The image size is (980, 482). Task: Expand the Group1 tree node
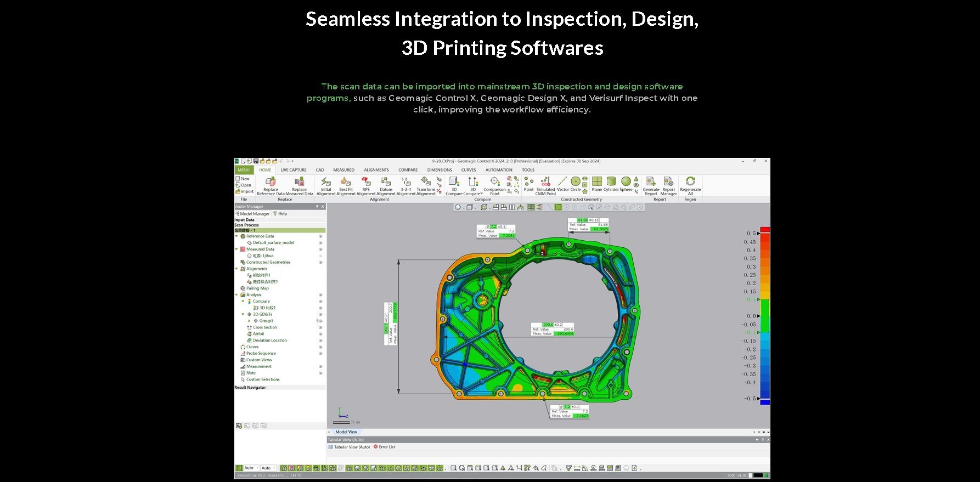point(249,321)
